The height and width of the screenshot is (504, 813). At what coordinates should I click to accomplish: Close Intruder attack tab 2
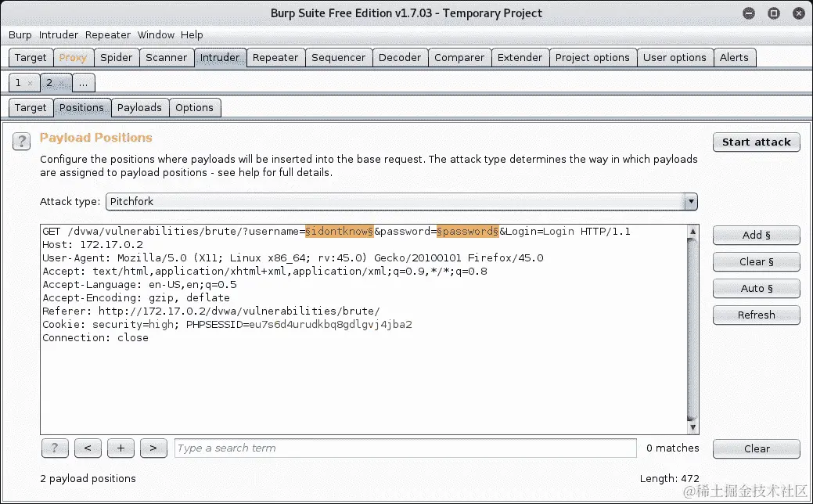click(x=62, y=83)
